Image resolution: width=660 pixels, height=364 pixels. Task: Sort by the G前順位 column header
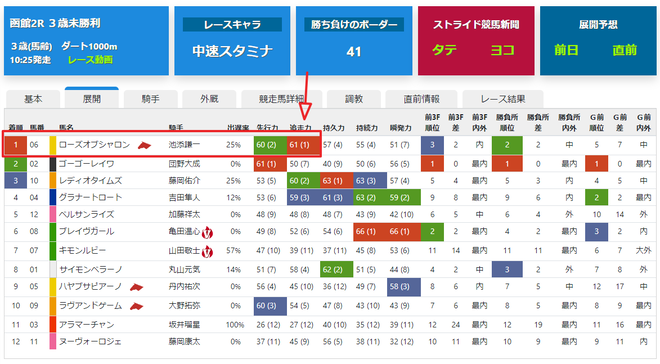coord(596,122)
